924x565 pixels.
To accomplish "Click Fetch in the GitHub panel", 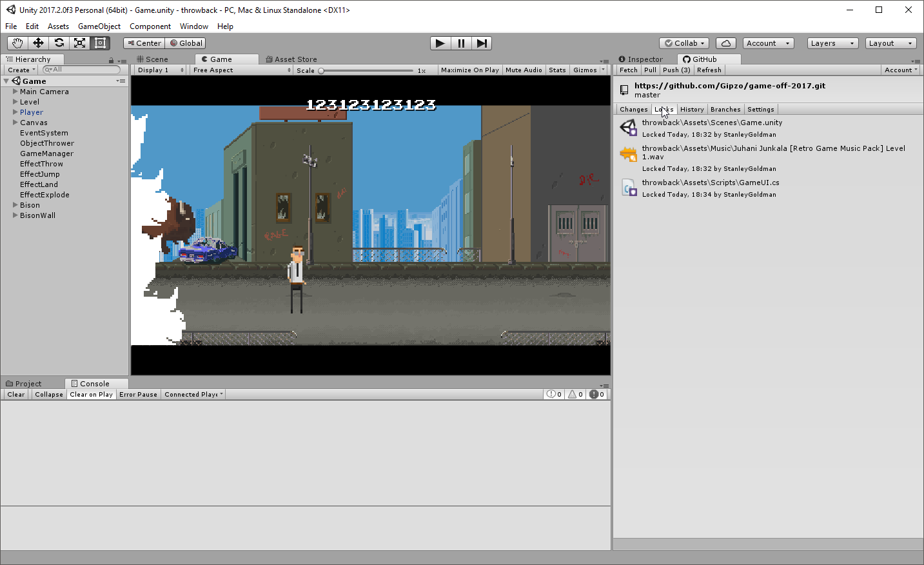I will pyautogui.click(x=627, y=70).
